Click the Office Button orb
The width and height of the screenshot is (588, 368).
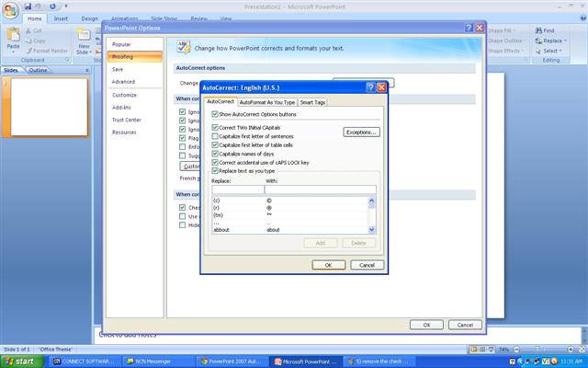(x=10, y=10)
